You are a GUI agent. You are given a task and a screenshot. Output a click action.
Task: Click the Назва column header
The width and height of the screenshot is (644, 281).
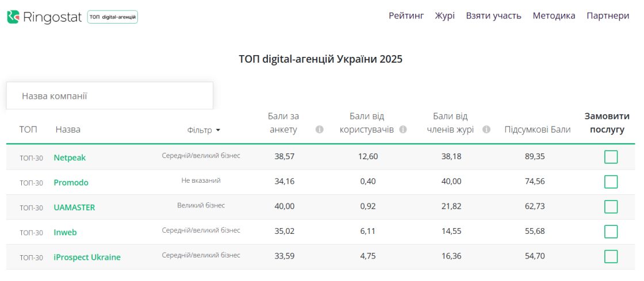pyautogui.click(x=68, y=130)
